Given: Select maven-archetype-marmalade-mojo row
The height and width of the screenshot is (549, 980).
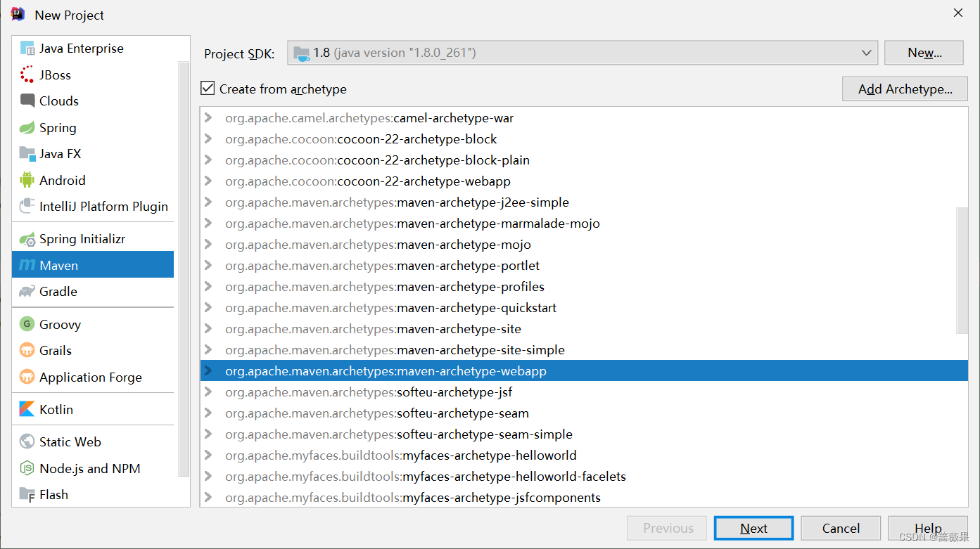Looking at the screenshot, I should coord(584,224).
